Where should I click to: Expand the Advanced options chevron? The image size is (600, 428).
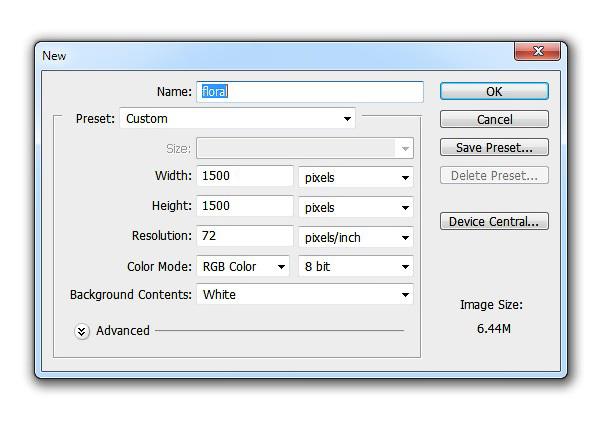(82, 331)
